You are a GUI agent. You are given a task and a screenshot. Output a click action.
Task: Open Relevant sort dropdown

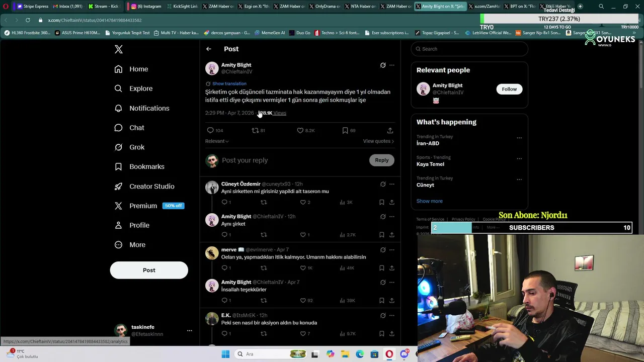217,141
